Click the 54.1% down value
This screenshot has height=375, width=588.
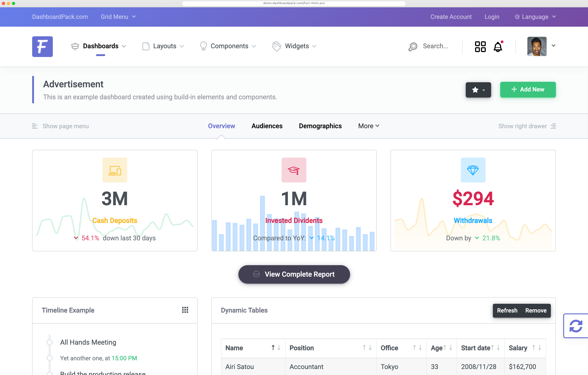click(90, 238)
